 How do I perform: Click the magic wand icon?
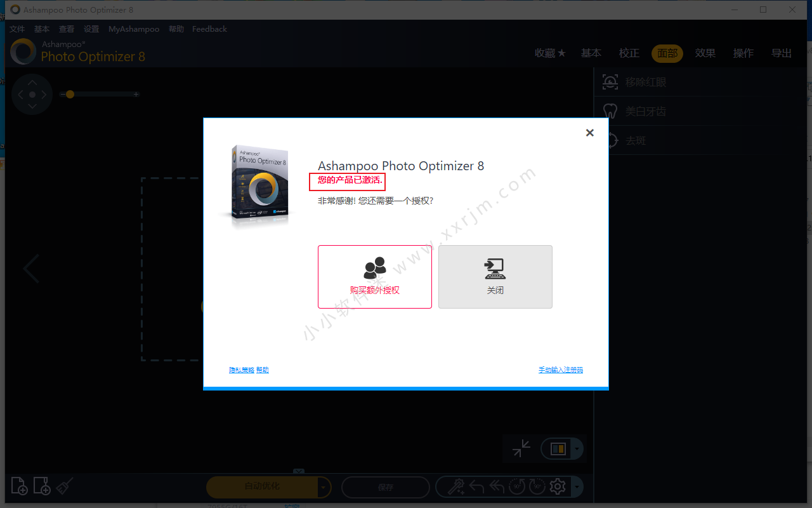[x=456, y=486]
